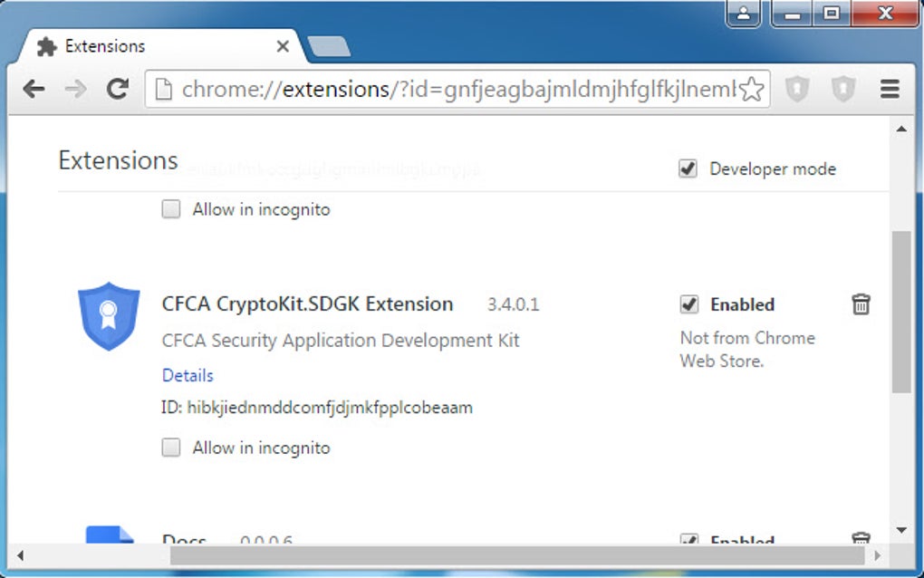Click the CFCA CryptoKit extension shield icon

108,316
